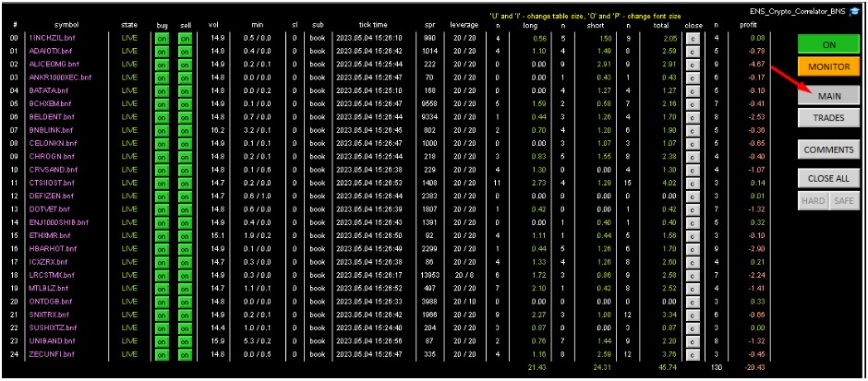The width and height of the screenshot is (868, 381).
Task: Click leverage value 20 / 10 for ONTDGB
Action: coord(464,302)
